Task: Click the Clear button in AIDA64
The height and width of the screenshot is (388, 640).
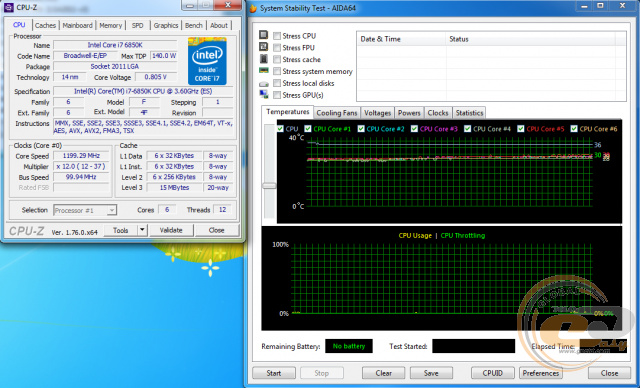Action: click(384, 373)
